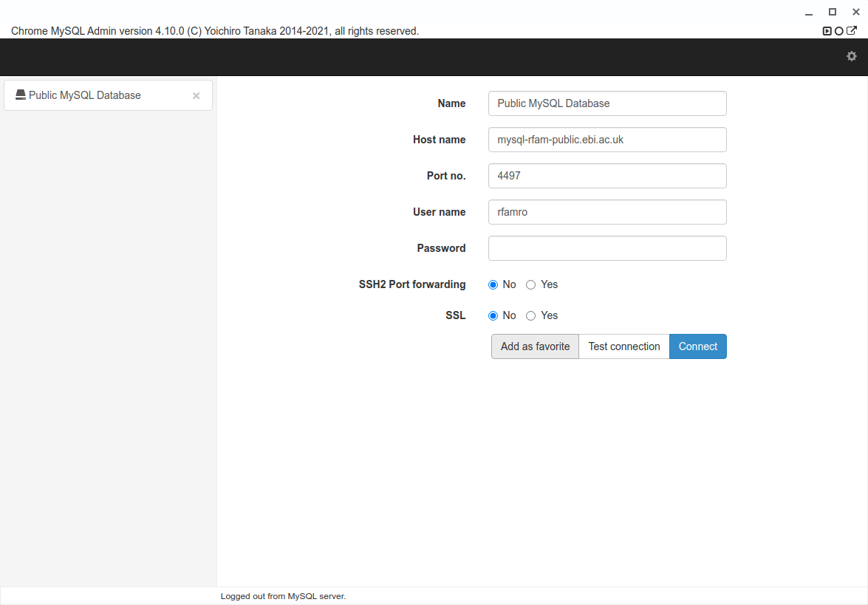Select No for SSH2 Port forwarding
Viewport: 868px width, 605px height.
(x=493, y=284)
